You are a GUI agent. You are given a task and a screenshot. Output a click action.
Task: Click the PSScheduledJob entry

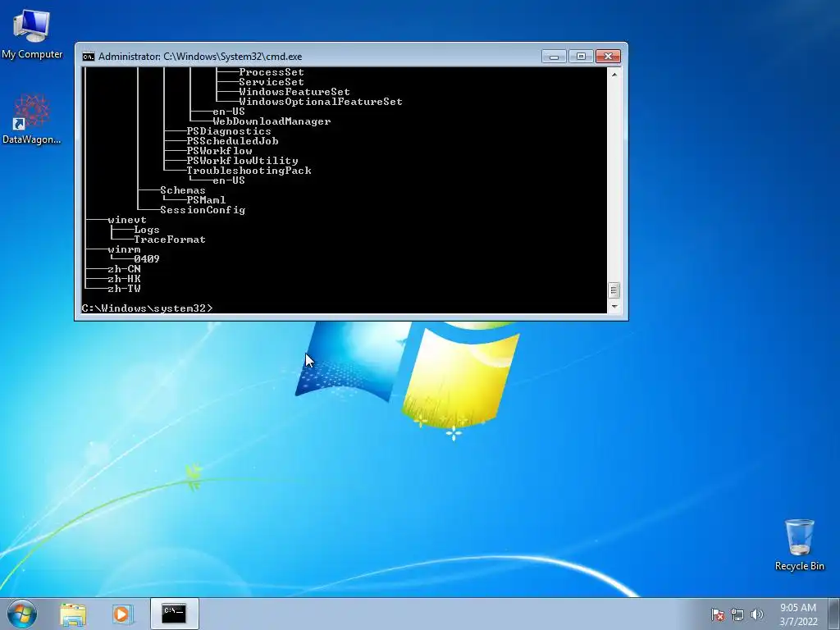[x=232, y=141]
